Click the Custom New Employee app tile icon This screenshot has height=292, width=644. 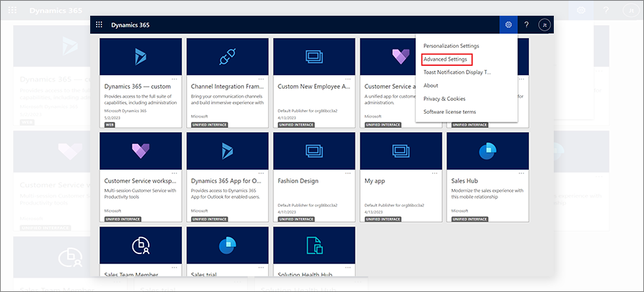tap(314, 57)
